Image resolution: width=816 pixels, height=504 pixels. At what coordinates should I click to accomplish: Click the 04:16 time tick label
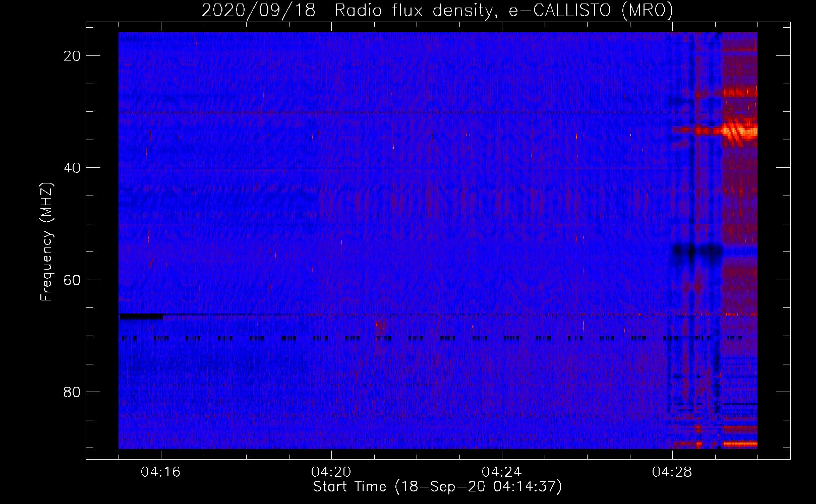pyautogui.click(x=161, y=472)
